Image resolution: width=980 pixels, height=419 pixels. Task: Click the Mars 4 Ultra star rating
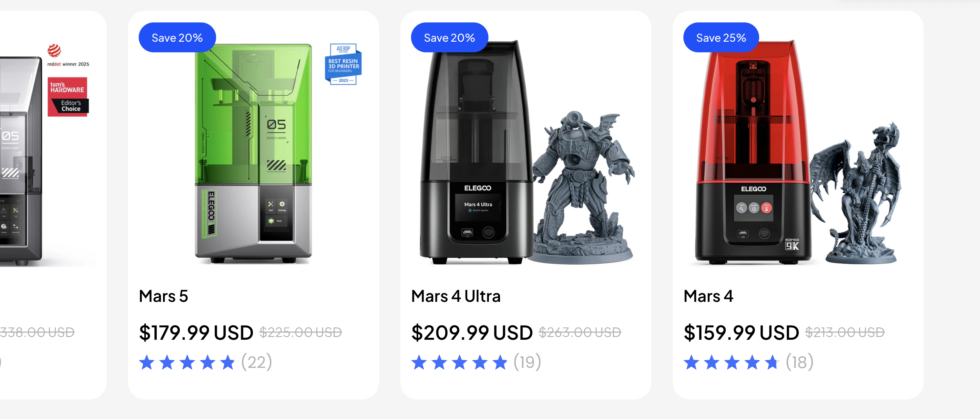tap(459, 362)
